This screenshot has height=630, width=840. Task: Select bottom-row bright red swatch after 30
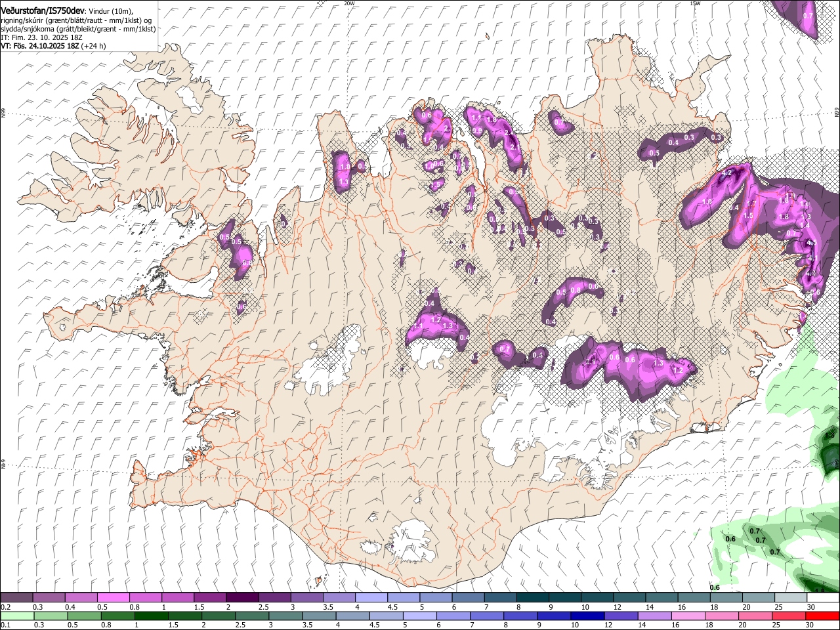click(822, 616)
